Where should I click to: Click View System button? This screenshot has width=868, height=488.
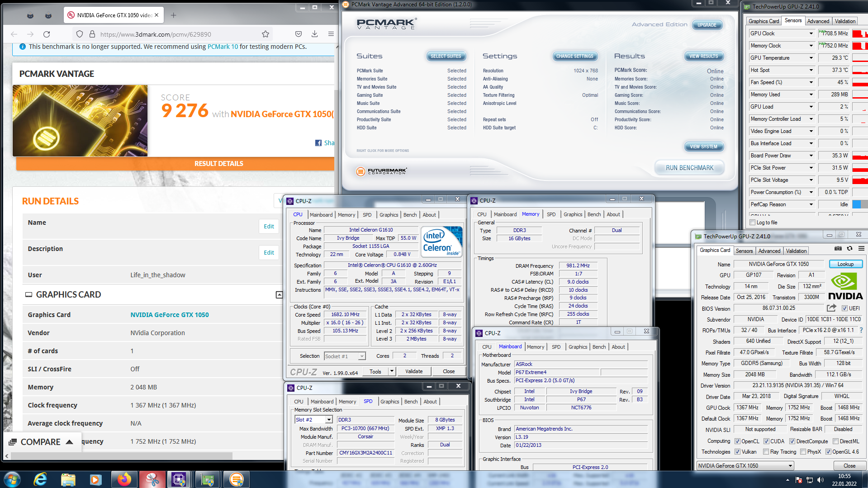tap(703, 147)
